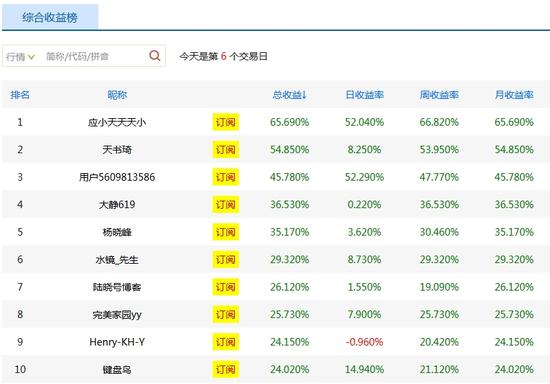Select daily return value 8.730%
This screenshot has width=550, height=384.
(364, 260)
